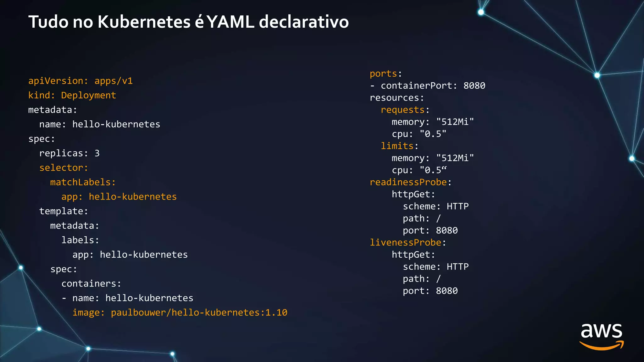Click the orange 'matchLabels:' line
Screen dimensions: 644x362
tap(83, 182)
